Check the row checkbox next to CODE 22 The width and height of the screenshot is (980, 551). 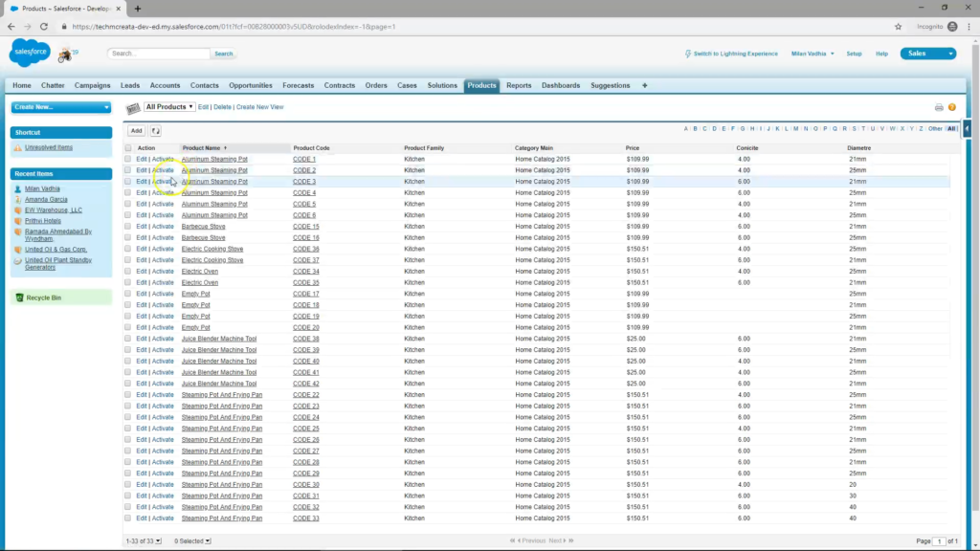click(128, 394)
